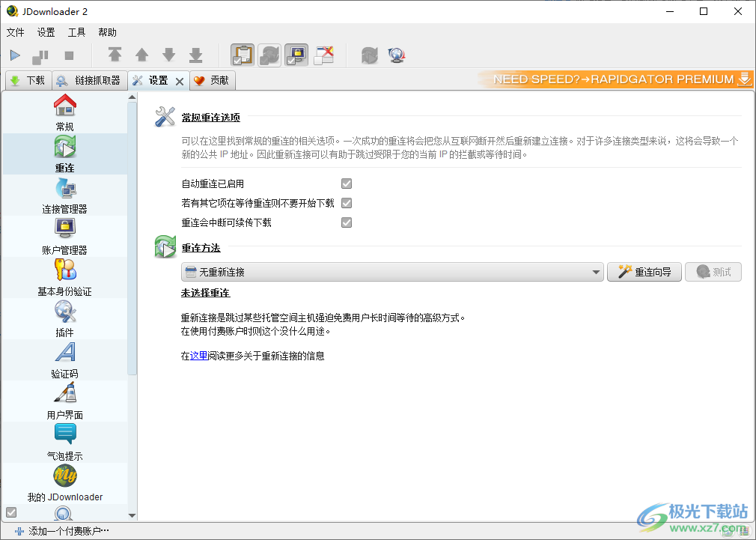The image size is (756, 540).
Task: Open 我的 JDownloader settings category
Action: 64,483
